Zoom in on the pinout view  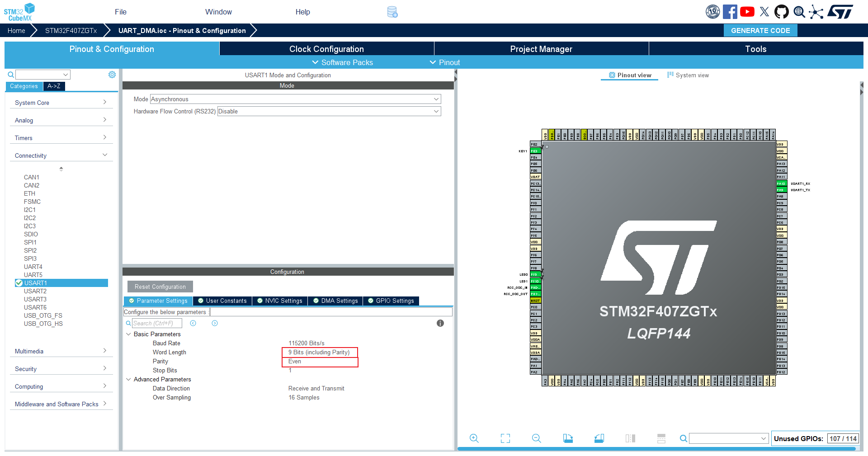point(474,438)
